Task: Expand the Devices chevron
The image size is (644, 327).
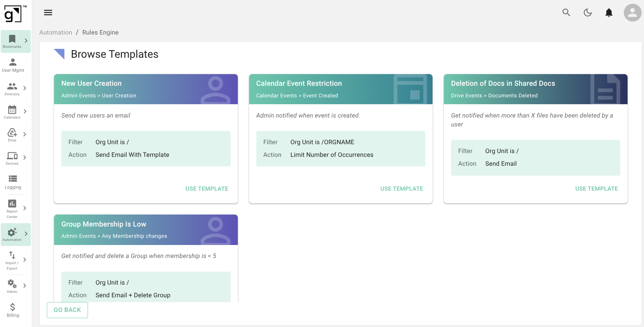Action: [25, 158]
